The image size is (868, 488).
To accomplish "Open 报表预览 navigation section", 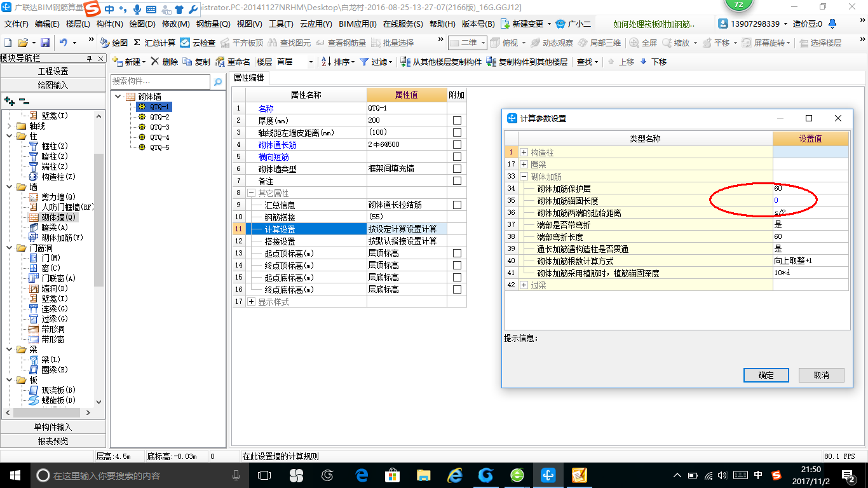I will (53, 440).
